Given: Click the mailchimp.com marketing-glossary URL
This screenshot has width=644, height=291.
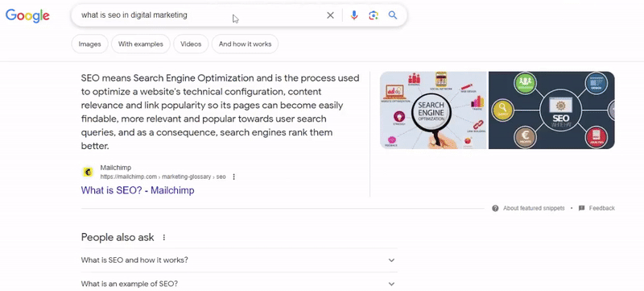Looking at the screenshot, I should pos(163,177).
